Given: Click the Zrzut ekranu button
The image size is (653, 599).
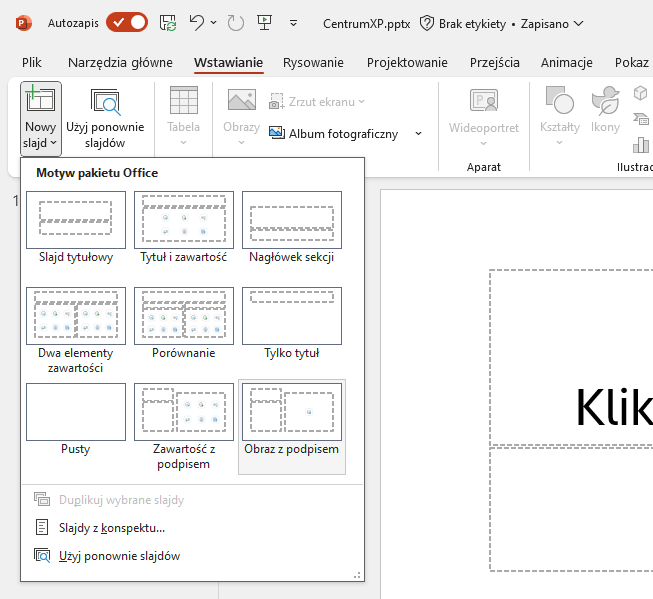Looking at the screenshot, I should click(x=317, y=102).
